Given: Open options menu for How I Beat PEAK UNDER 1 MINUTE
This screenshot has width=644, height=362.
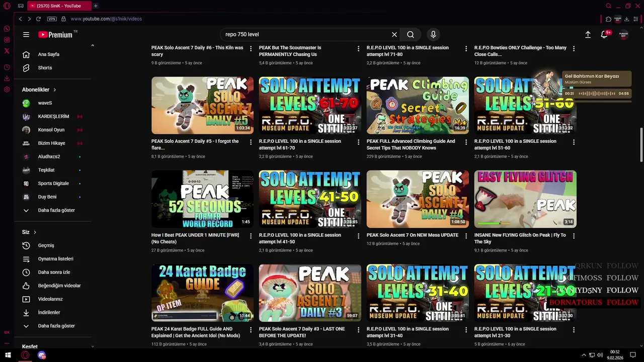Looking at the screenshot, I should pos(251,236).
